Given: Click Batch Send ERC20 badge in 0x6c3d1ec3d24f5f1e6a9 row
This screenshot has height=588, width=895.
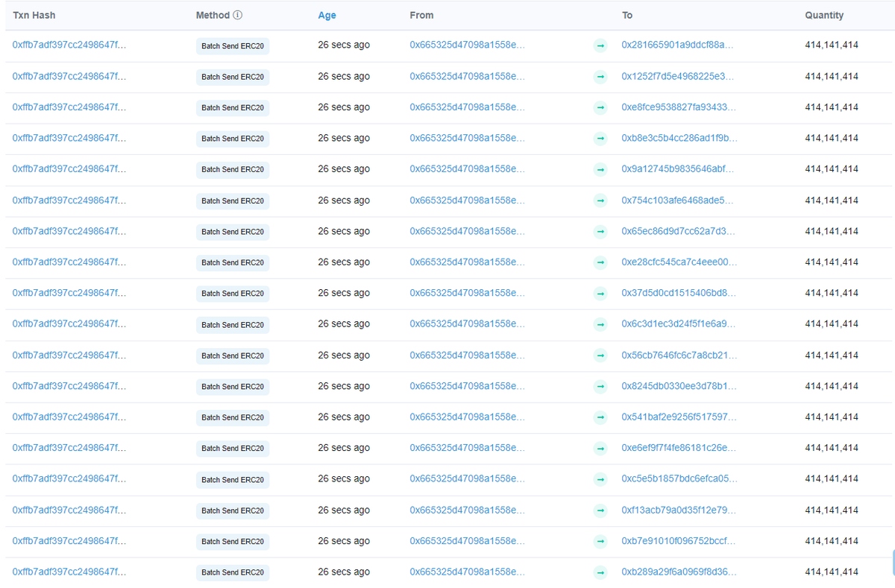Looking at the screenshot, I should [233, 325].
